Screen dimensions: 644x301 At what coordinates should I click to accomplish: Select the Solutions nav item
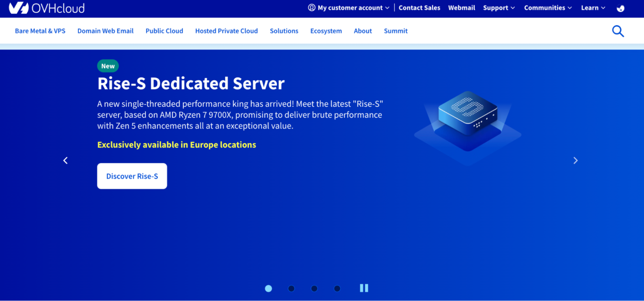284,31
